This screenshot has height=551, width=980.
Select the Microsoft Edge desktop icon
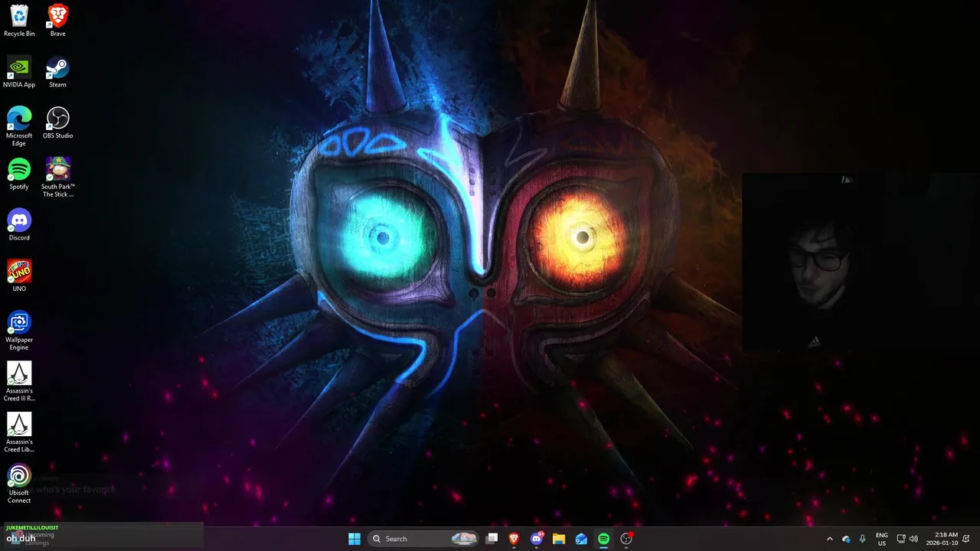tap(19, 126)
